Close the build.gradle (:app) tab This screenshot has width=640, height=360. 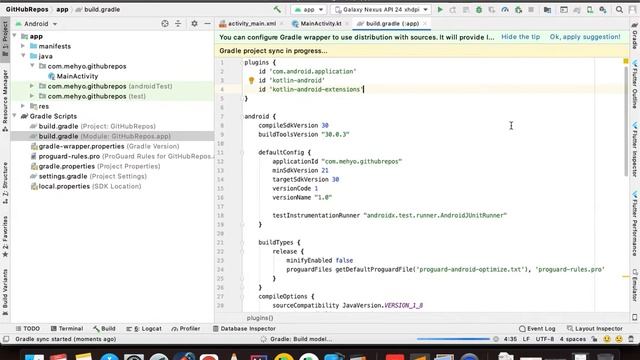[x=425, y=24]
